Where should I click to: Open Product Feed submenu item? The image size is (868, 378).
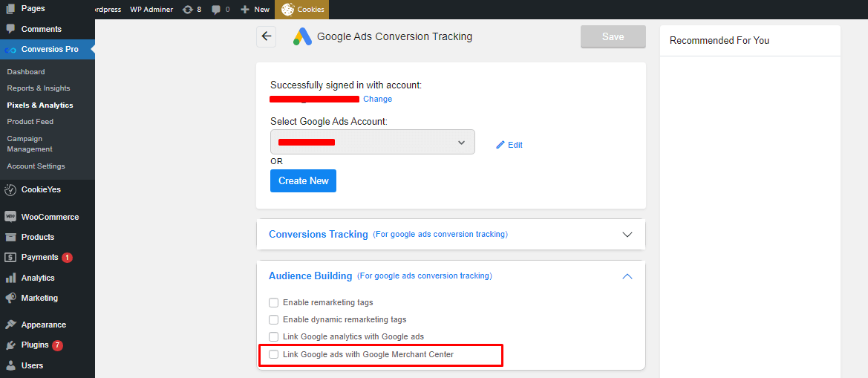pyautogui.click(x=30, y=121)
